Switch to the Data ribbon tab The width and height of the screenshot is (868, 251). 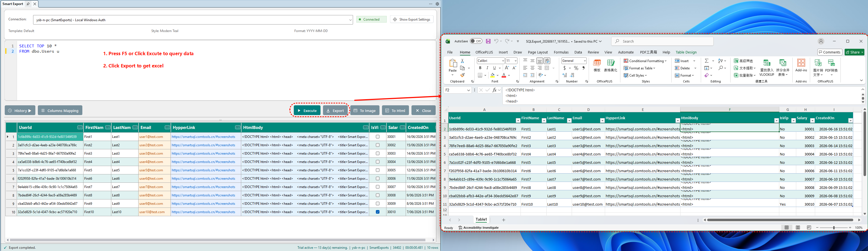pyautogui.click(x=578, y=52)
